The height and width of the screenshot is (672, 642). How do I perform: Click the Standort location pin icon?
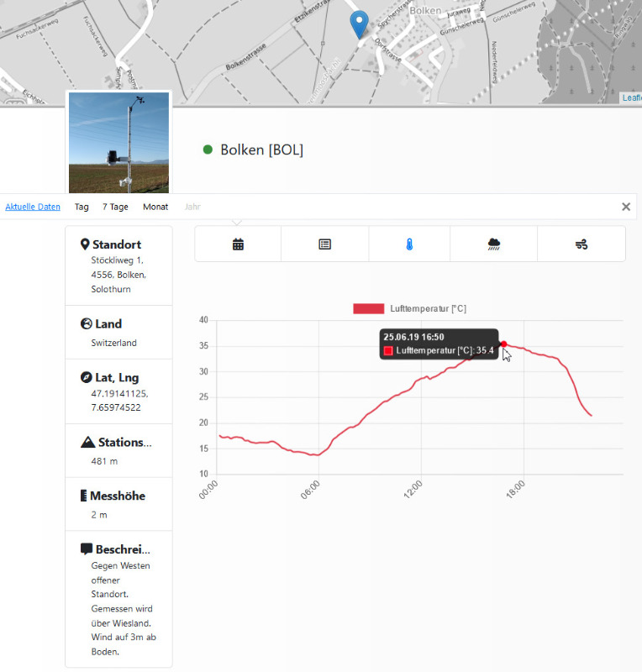(85, 244)
